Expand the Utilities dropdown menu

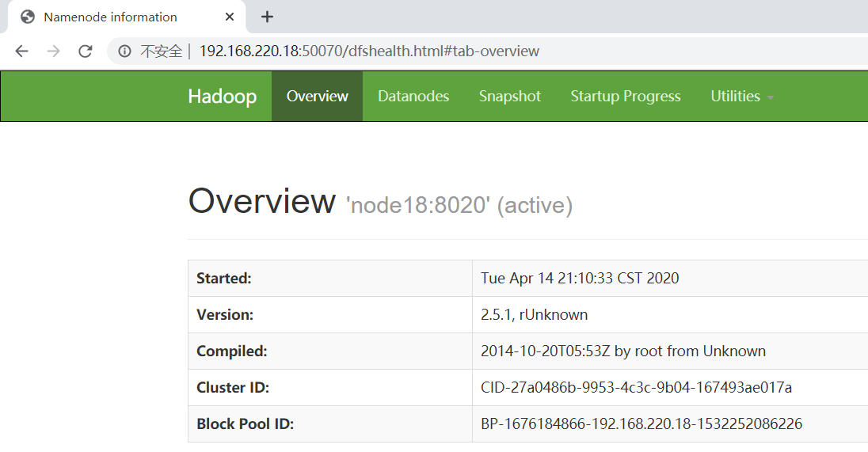click(742, 97)
